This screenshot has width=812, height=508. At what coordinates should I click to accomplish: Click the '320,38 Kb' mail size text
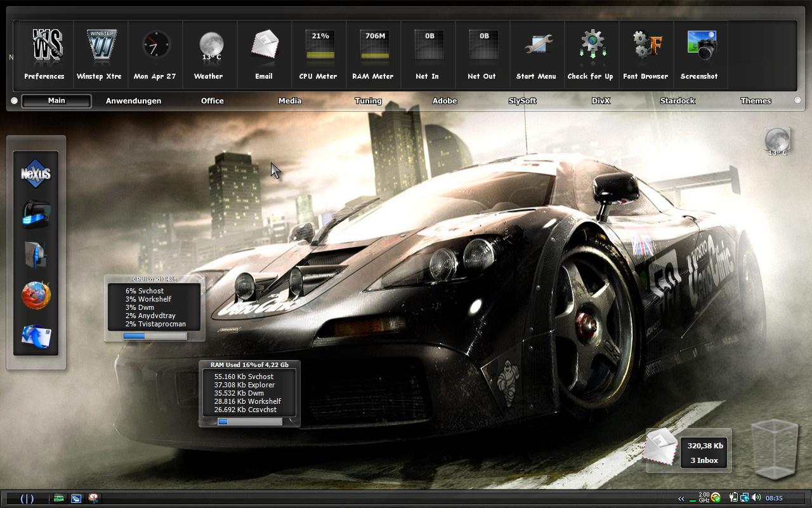pos(705,446)
